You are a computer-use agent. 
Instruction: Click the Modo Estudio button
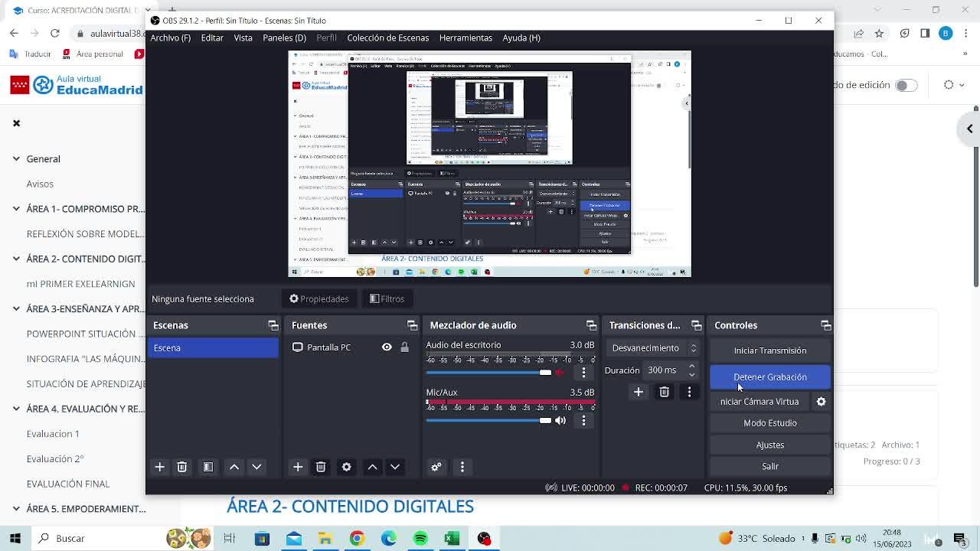point(769,423)
